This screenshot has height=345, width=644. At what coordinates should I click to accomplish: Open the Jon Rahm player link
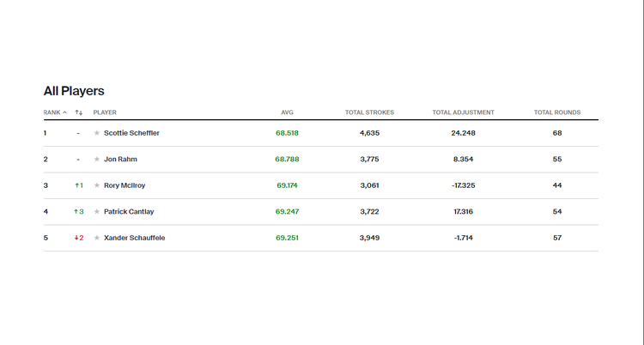[x=120, y=160]
